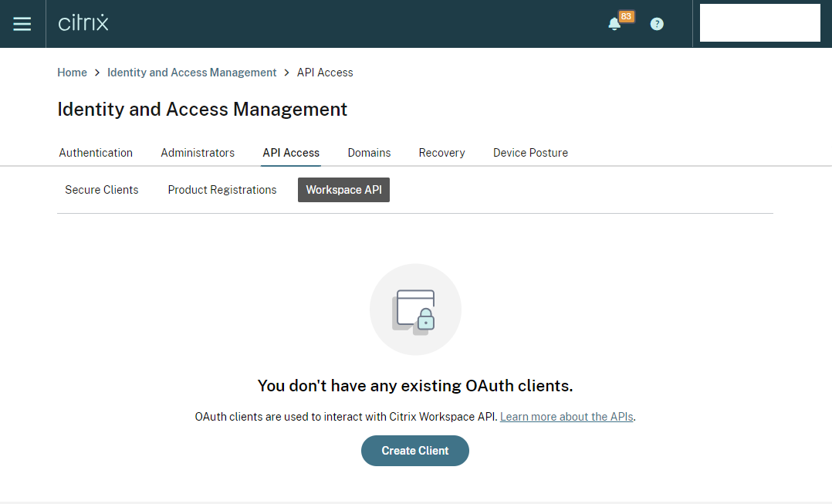
Task: Open the Product Registrations sub-tab
Action: point(222,190)
